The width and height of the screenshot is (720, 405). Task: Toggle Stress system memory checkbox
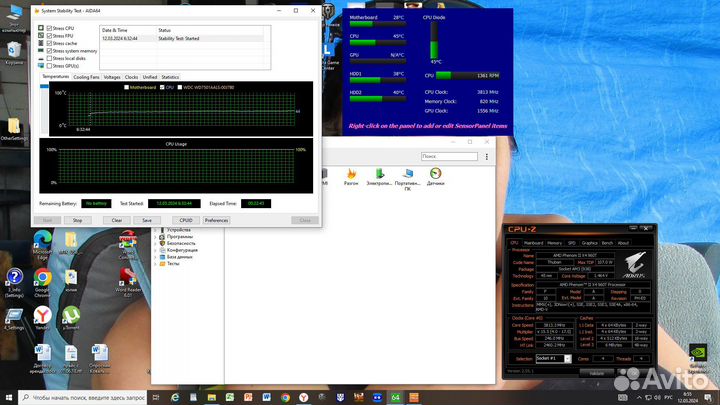[49, 51]
